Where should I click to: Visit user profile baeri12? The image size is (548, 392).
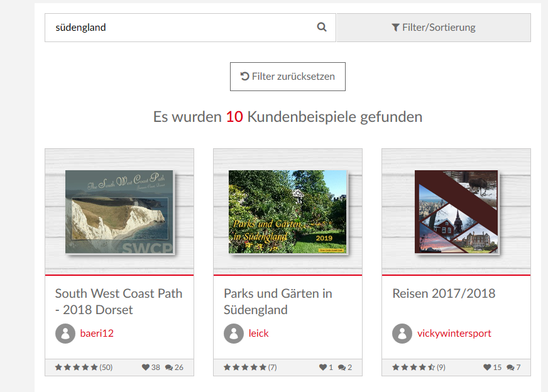(97, 334)
